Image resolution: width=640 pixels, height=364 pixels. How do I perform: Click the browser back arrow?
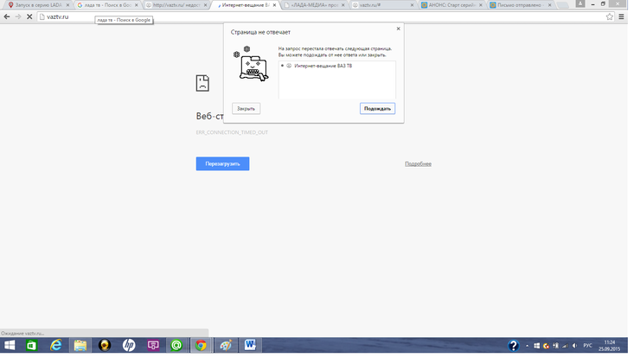pos(7,16)
